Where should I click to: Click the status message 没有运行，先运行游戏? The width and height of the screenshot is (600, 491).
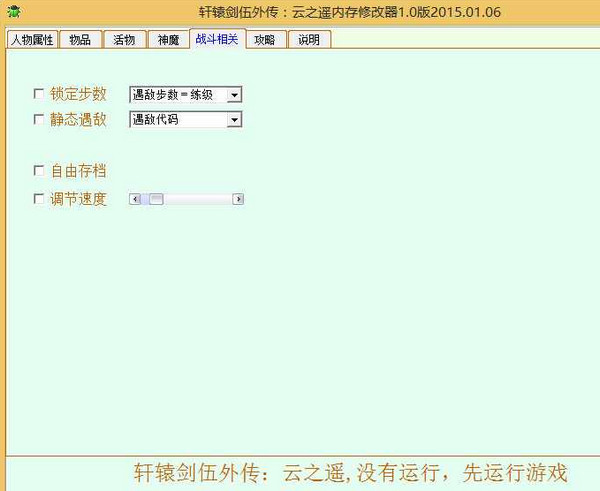click(462, 473)
